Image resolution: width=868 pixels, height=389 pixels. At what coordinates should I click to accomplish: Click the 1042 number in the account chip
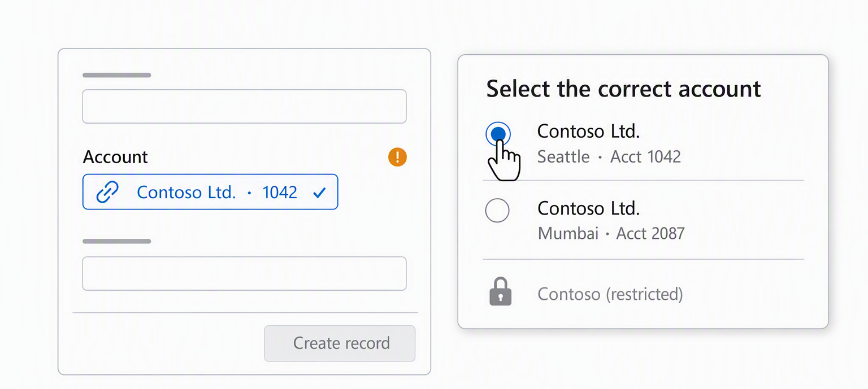point(280,192)
